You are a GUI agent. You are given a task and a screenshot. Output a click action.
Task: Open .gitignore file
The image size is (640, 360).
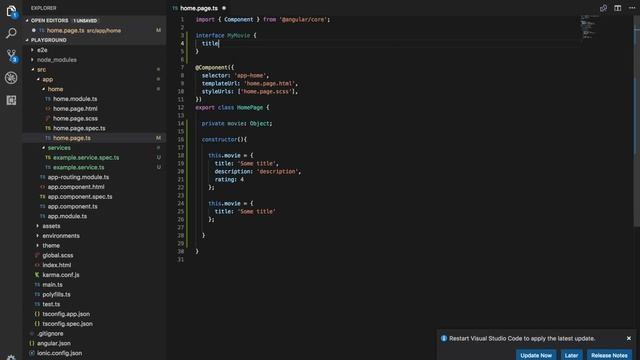[50, 334]
